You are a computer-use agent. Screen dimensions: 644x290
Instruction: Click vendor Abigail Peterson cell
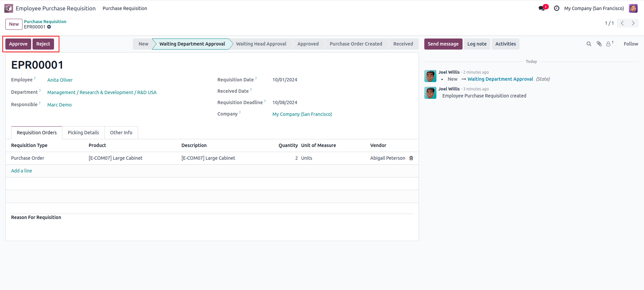387,158
